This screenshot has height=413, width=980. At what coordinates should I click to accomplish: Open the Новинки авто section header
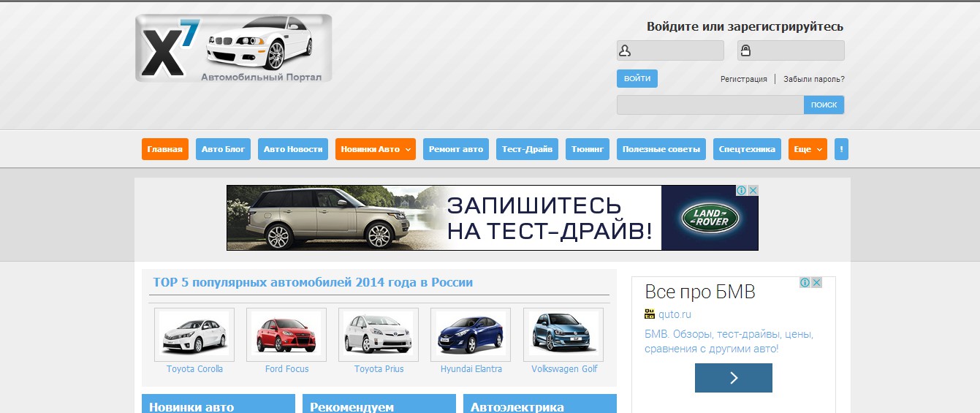click(x=219, y=404)
